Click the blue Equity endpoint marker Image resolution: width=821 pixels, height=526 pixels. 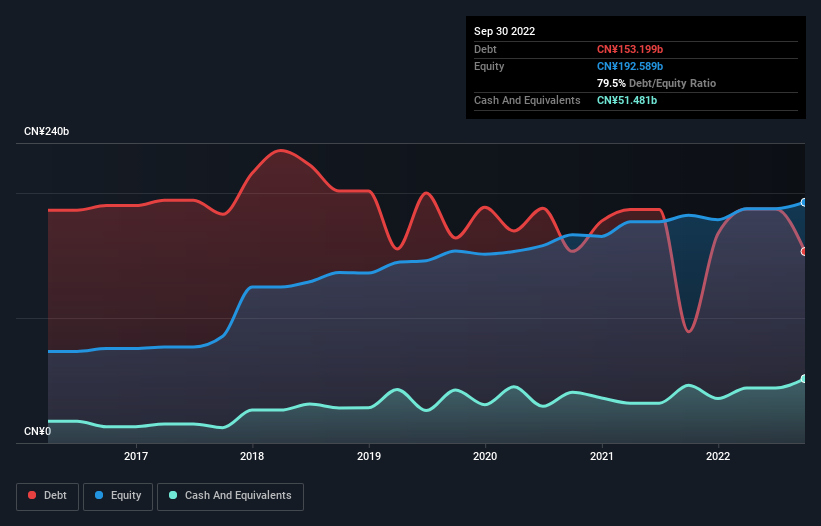click(804, 203)
